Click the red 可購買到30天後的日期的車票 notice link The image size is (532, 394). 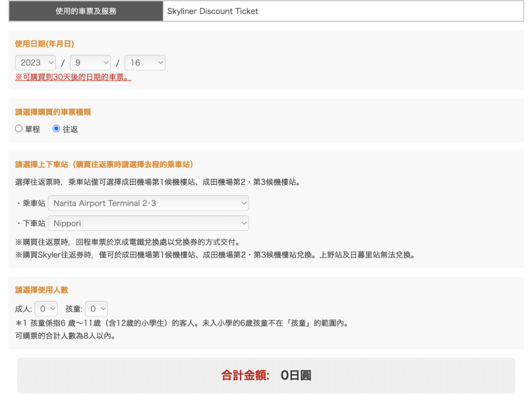[x=73, y=77]
